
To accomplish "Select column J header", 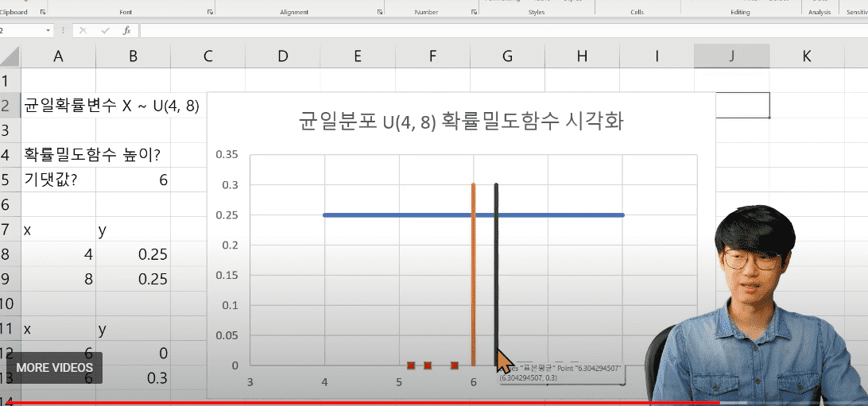I will 731,56.
